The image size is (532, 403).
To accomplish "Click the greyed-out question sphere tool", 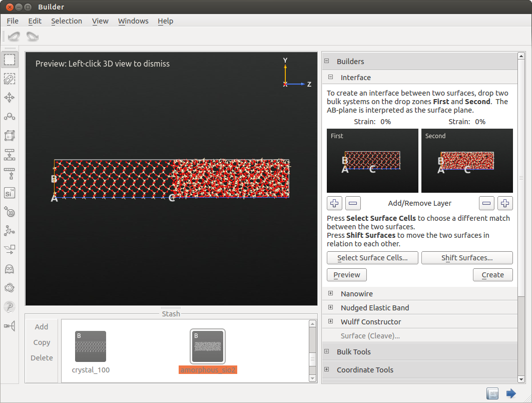I will click(10, 307).
